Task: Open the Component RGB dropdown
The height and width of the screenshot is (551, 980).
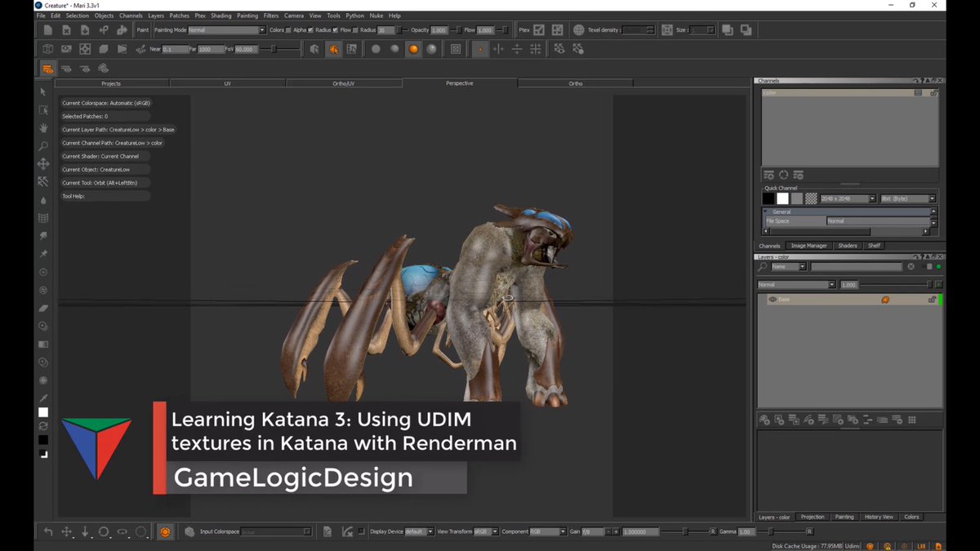Action: pos(548,531)
